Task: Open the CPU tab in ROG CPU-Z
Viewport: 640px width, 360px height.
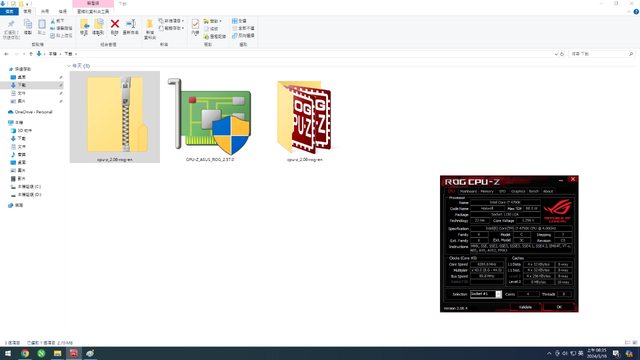Action: (x=451, y=191)
